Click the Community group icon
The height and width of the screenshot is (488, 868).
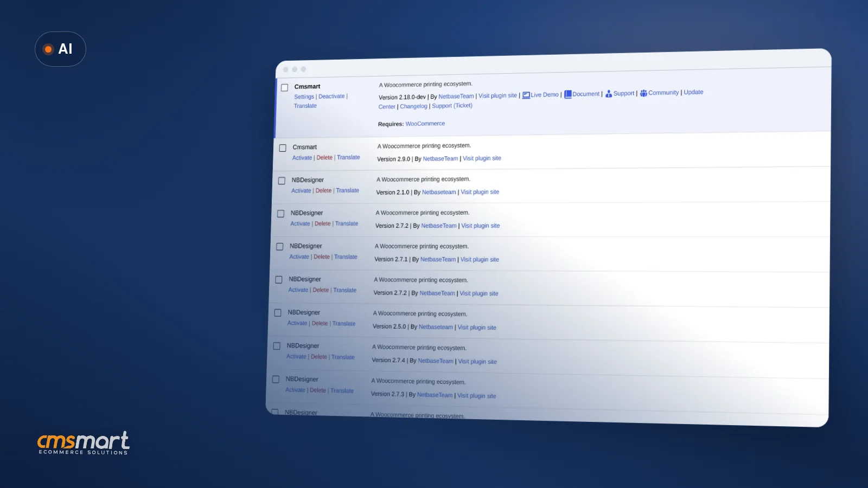(x=643, y=93)
